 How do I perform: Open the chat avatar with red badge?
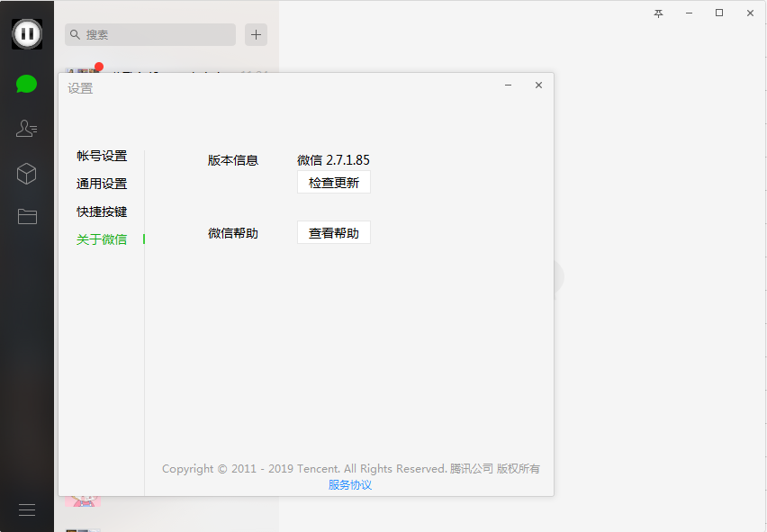click(83, 70)
